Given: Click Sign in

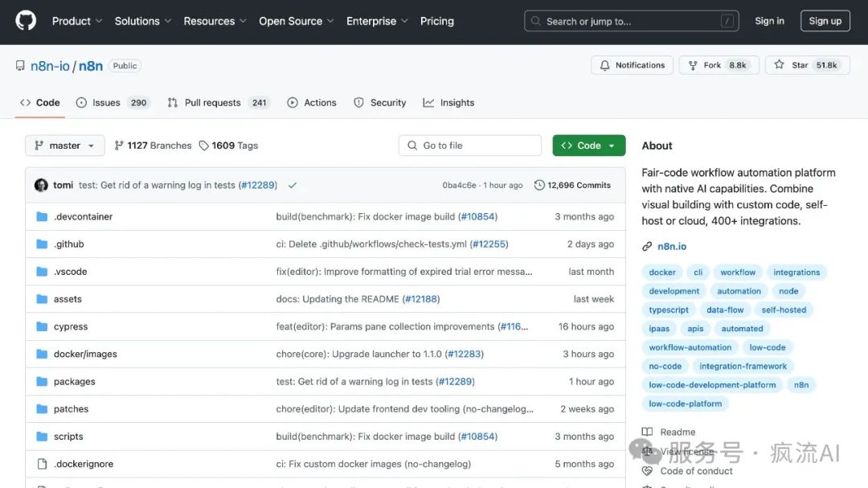Looking at the screenshot, I should 769,21.
